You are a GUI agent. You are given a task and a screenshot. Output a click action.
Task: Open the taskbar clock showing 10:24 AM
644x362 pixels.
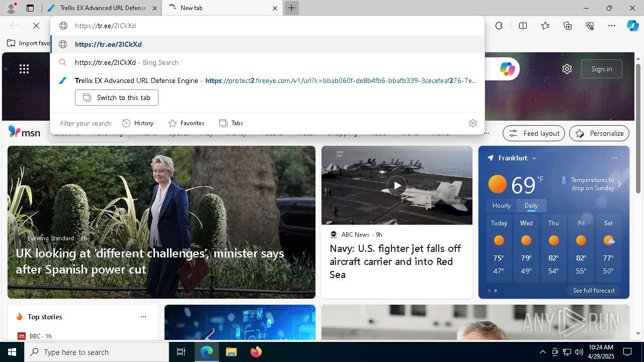pyautogui.click(x=600, y=352)
